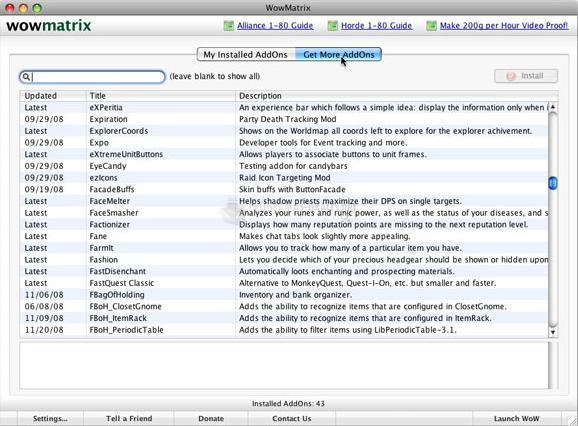Click the blue scrollbar thumb of addon list
The image size is (578, 426).
tap(553, 183)
